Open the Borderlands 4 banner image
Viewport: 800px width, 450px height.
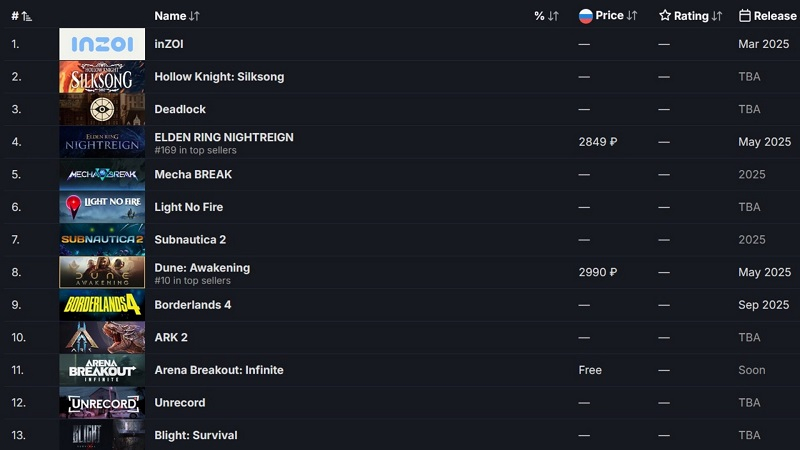pyautogui.click(x=101, y=305)
